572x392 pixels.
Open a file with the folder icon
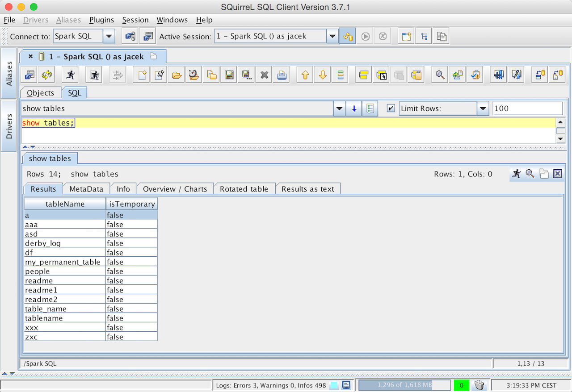tap(177, 75)
